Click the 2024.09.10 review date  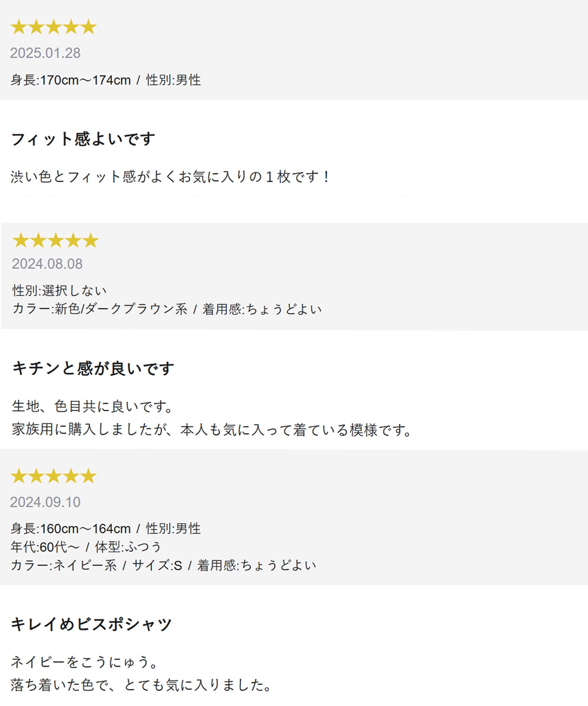45,502
